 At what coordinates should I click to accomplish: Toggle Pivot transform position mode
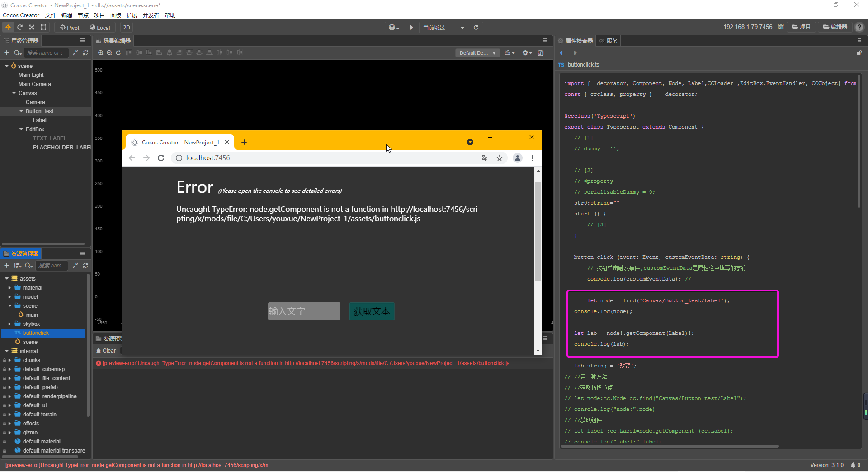pyautogui.click(x=70, y=28)
